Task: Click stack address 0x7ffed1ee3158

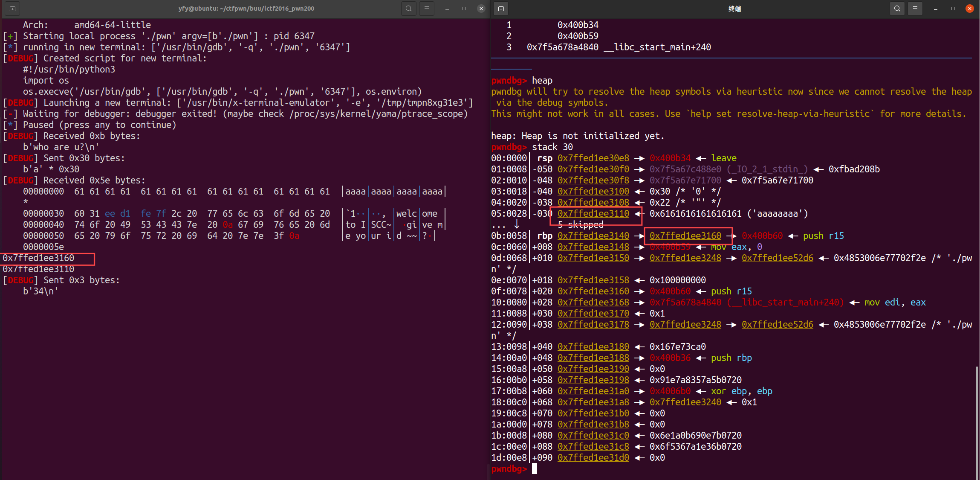Action: (593, 280)
